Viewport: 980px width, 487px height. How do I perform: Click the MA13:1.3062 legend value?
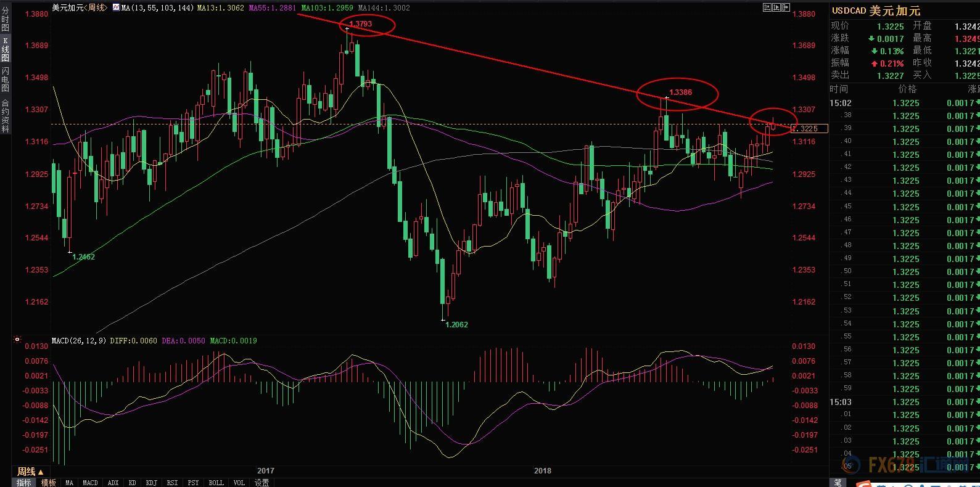coord(221,8)
